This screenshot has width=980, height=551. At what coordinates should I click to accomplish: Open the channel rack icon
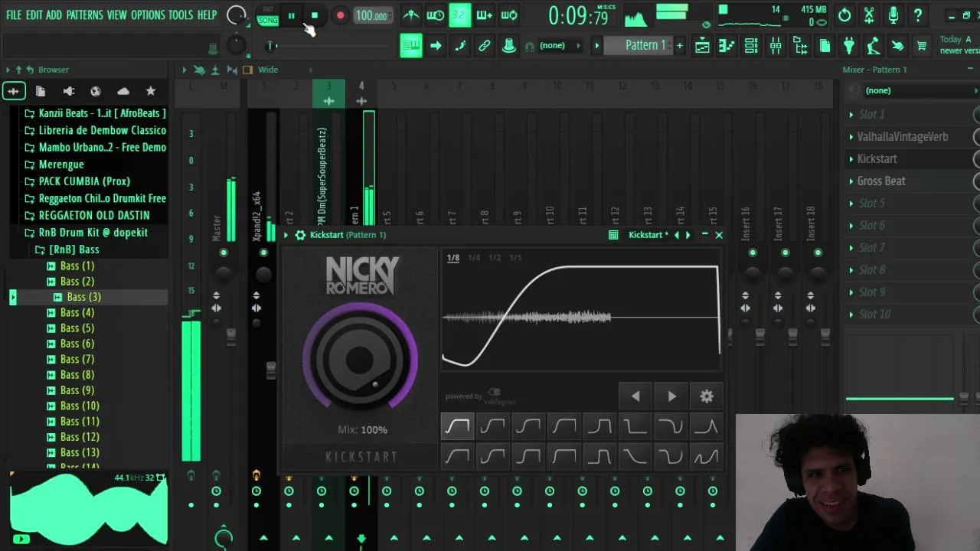(751, 46)
